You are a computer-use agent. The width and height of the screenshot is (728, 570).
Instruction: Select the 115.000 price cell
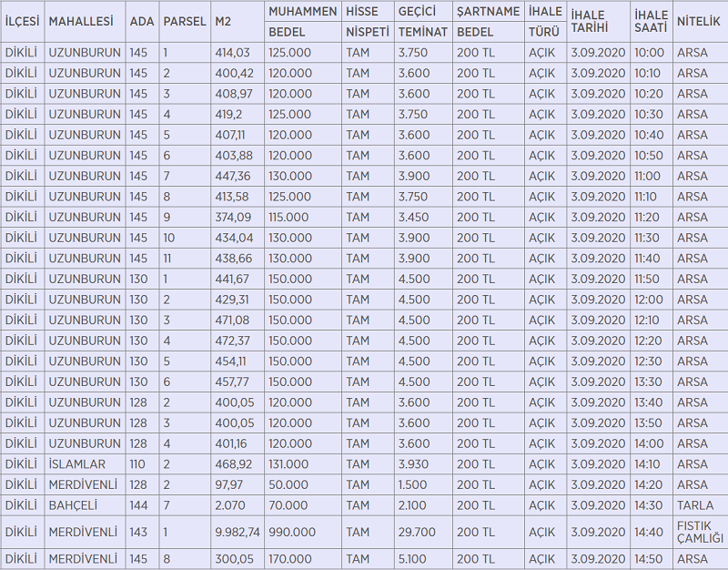click(289, 218)
